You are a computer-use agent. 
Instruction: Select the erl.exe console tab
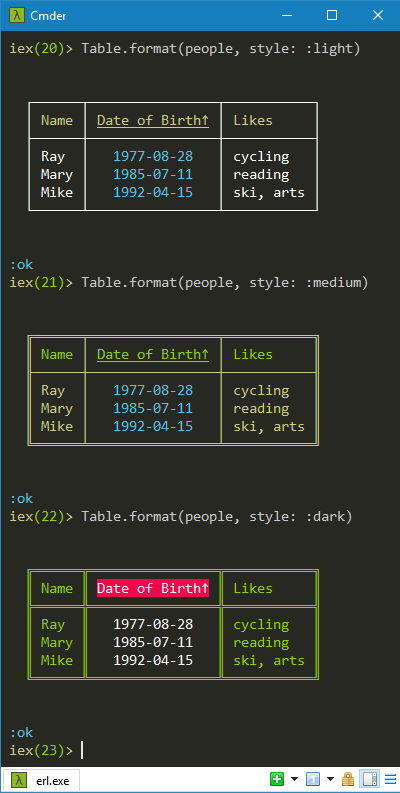coord(41,780)
